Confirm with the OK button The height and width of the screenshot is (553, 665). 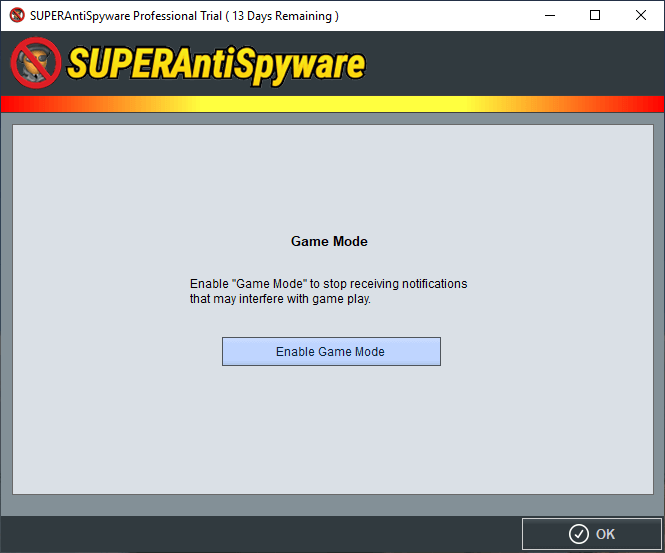pos(592,534)
